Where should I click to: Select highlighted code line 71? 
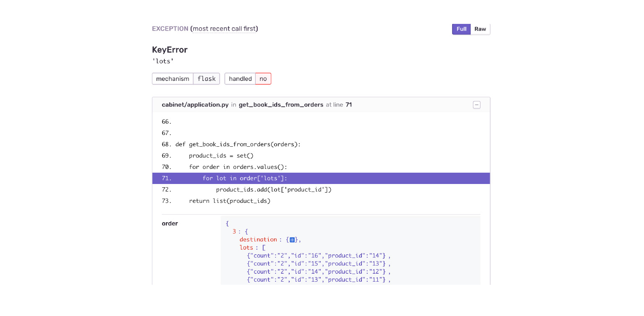tap(321, 179)
